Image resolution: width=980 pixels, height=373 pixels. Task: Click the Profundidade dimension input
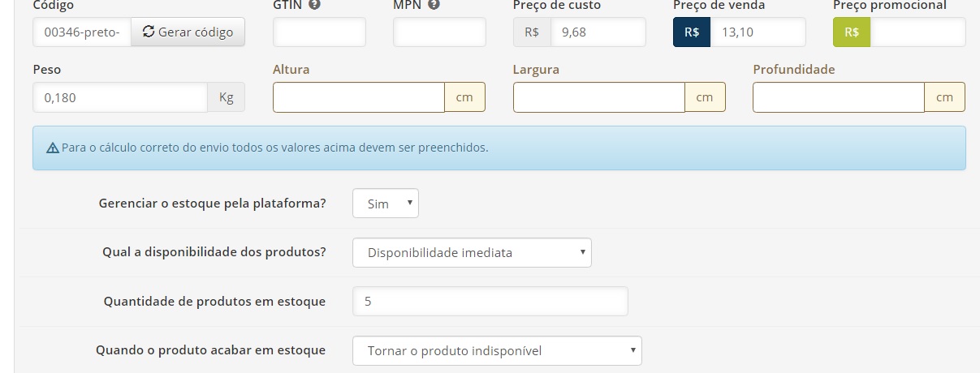839,97
